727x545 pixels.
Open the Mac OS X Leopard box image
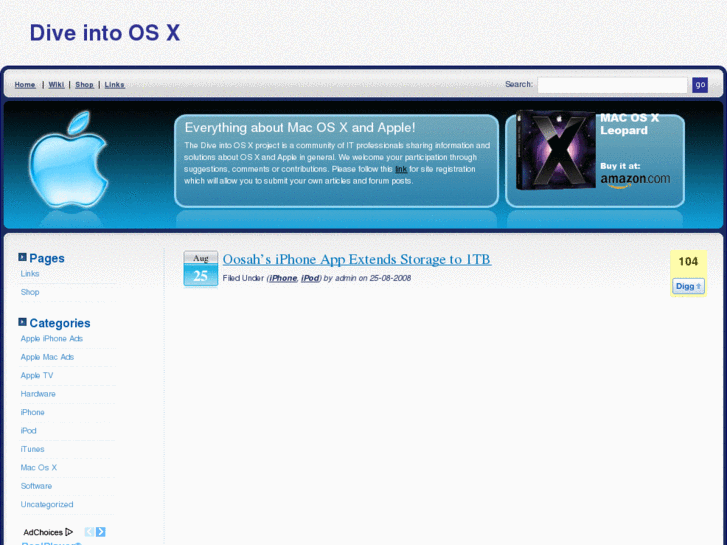tap(556, 149)
